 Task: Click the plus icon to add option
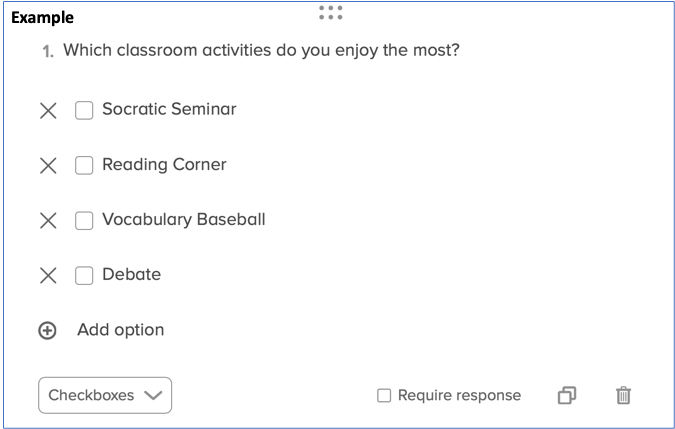pyautogui.click(x=47, y=331)
